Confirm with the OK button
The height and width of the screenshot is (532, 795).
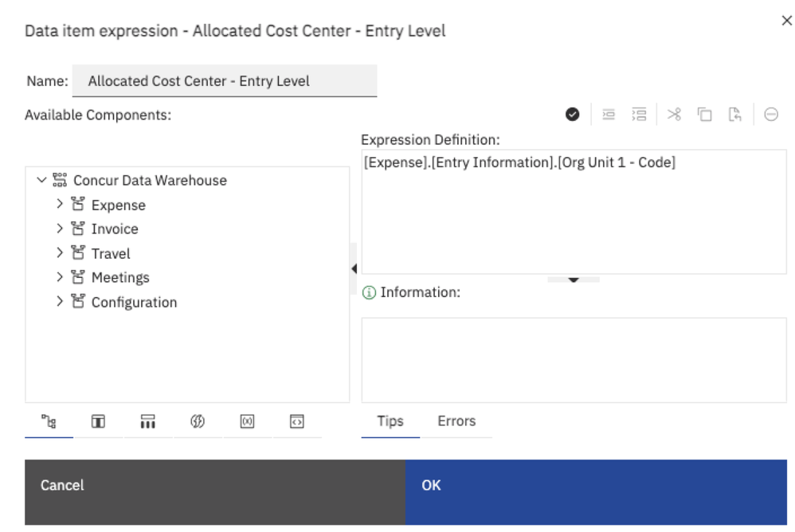[596, 492]
